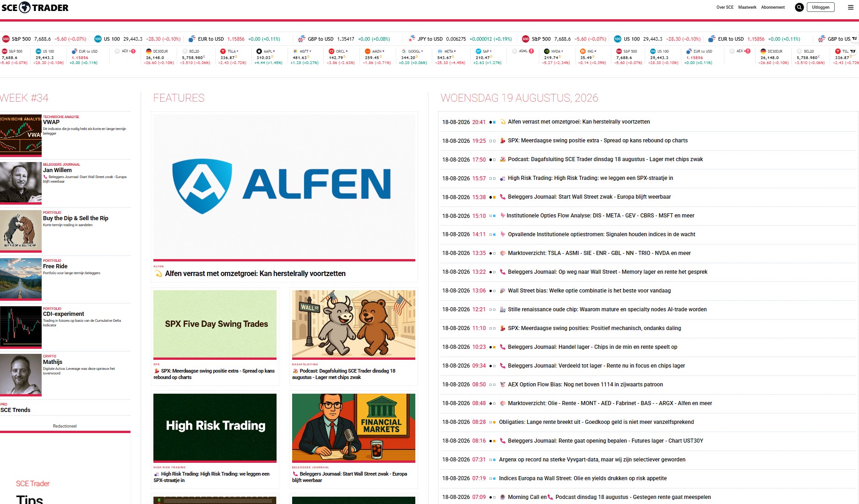Open the Free Ride road landscape thumbnail
This screenshot has height=504, width=859.
click(21, 279)
